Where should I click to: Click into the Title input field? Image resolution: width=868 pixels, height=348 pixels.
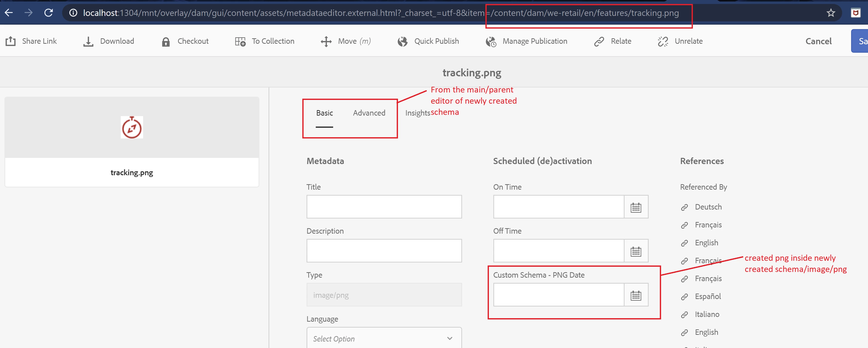[384, 207]
